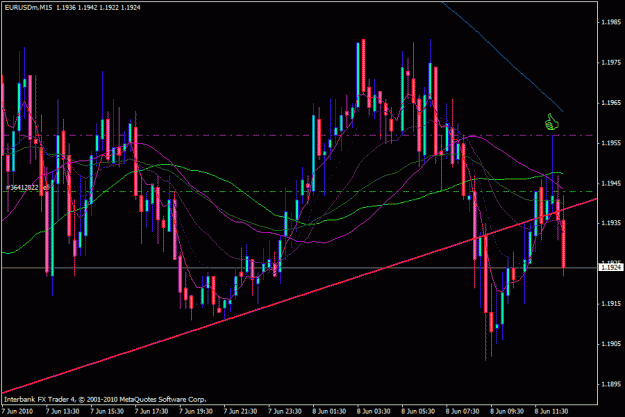Click price scale label 1.1935
The height and width of the screenshot is (417, 625).
point(611,223)
